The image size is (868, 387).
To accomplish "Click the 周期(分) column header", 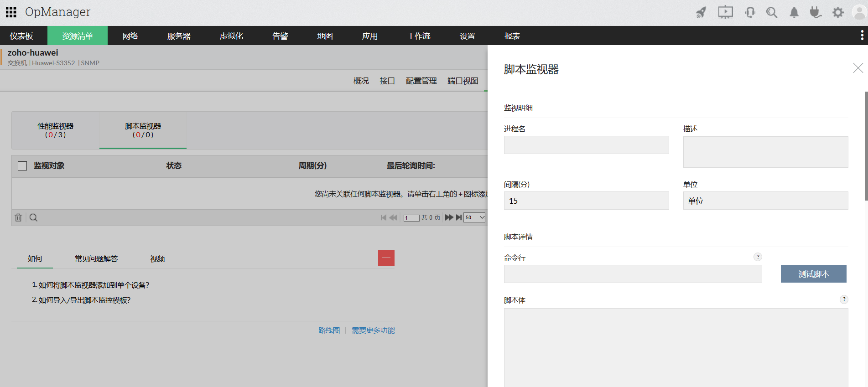I will pyautogui.click(x=312, y=165).
